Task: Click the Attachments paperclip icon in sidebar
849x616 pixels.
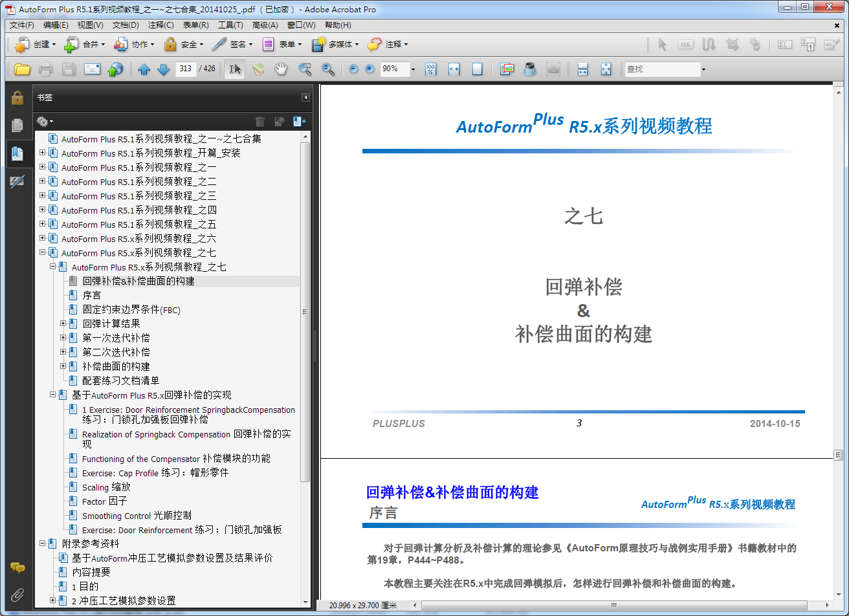Action: (x=17, y=596)
